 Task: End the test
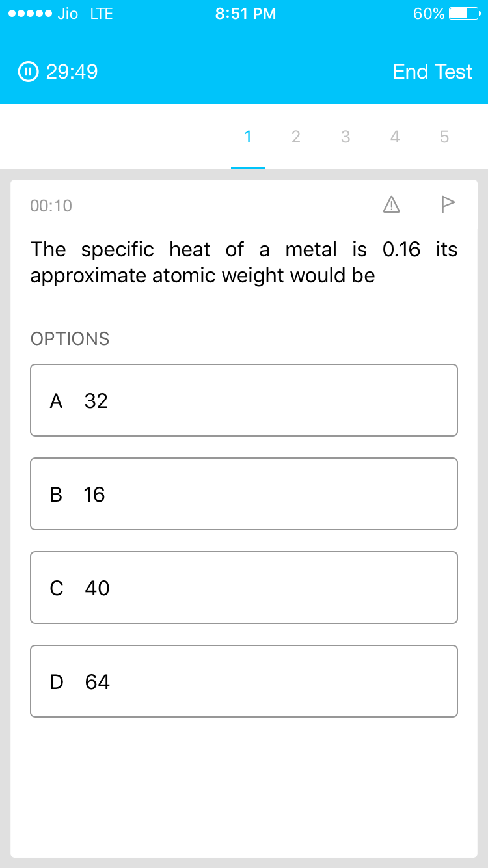(x=432, y=72)
